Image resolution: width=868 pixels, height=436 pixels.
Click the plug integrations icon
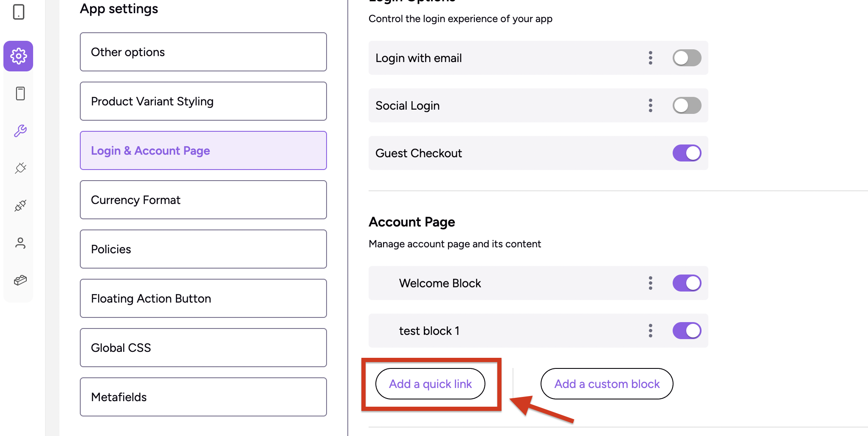(x=20, y=168)
